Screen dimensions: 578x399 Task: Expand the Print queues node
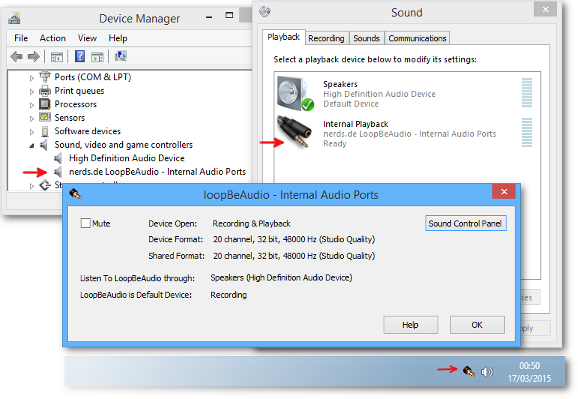click(x=32, y=91)
